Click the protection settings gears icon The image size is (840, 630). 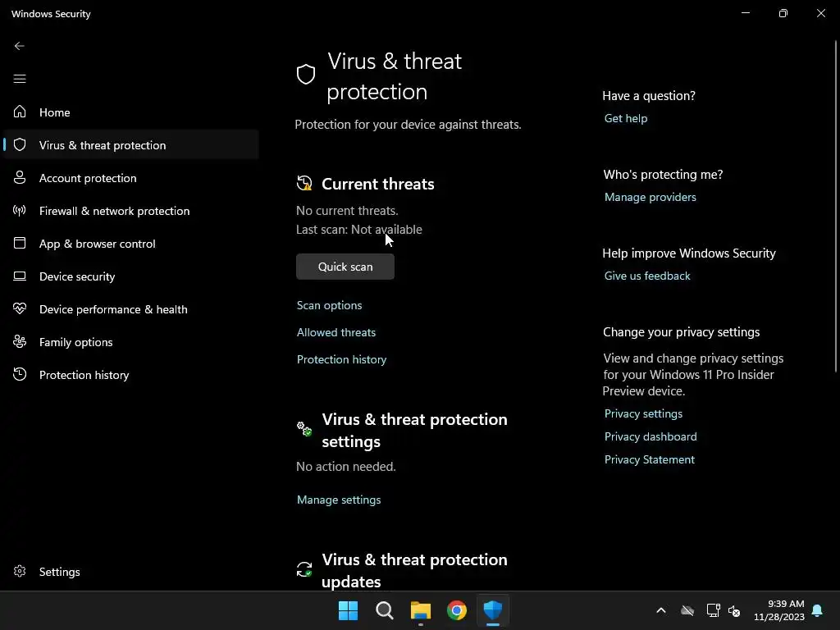(304, 428)
